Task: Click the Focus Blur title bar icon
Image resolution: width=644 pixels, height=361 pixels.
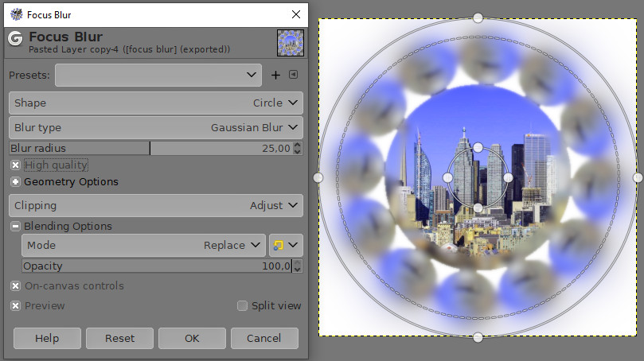Action: 17,14
